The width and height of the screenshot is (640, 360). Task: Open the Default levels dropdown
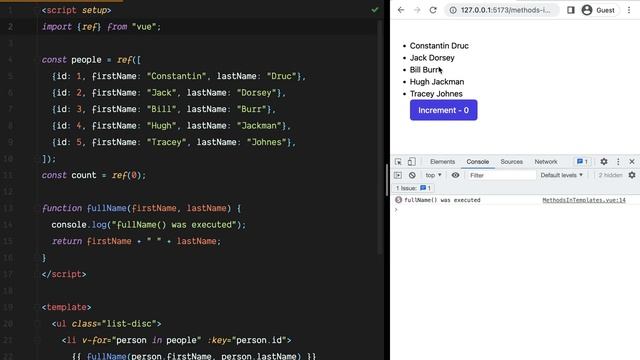pyautogui.click(x=562, y=175)
